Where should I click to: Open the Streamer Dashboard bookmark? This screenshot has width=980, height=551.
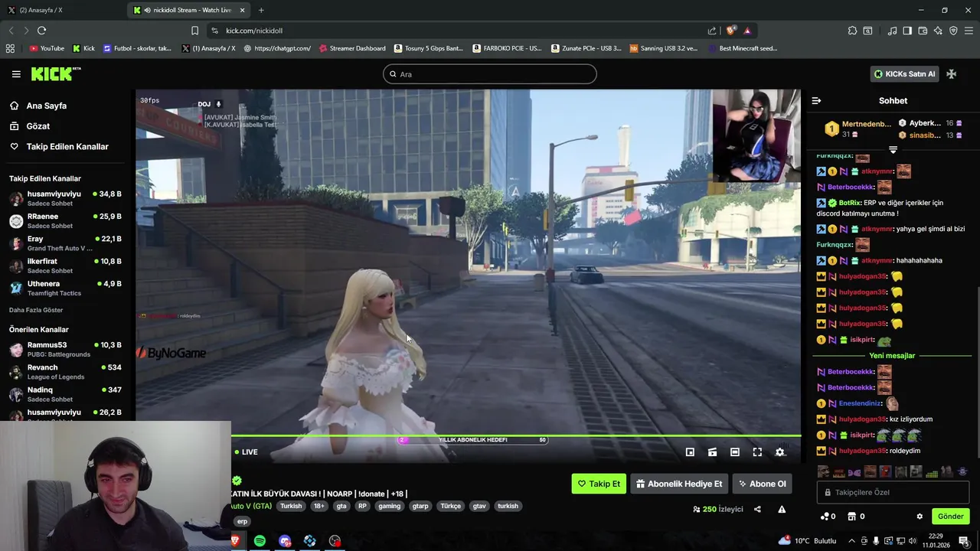[x=351, y=48]
